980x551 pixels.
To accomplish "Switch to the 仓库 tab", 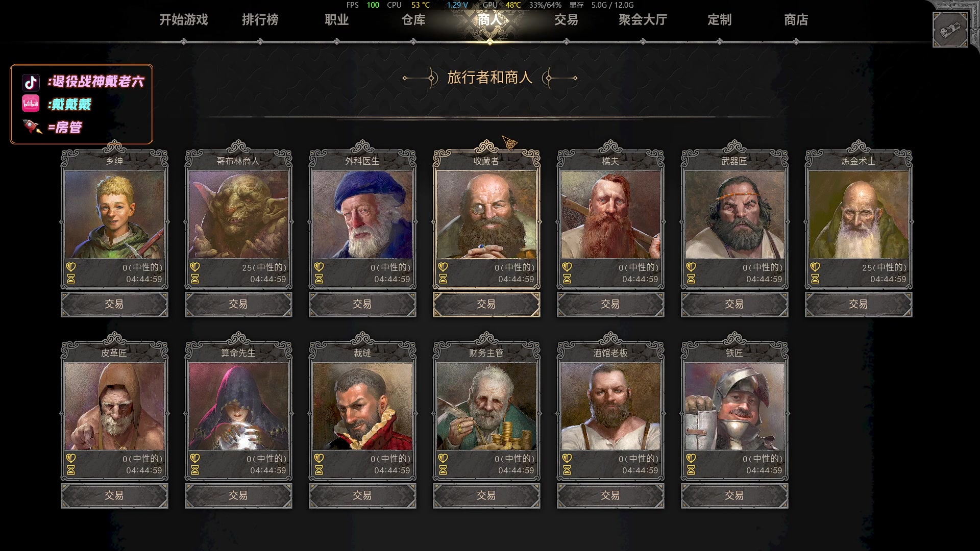I will pos(413,20).
